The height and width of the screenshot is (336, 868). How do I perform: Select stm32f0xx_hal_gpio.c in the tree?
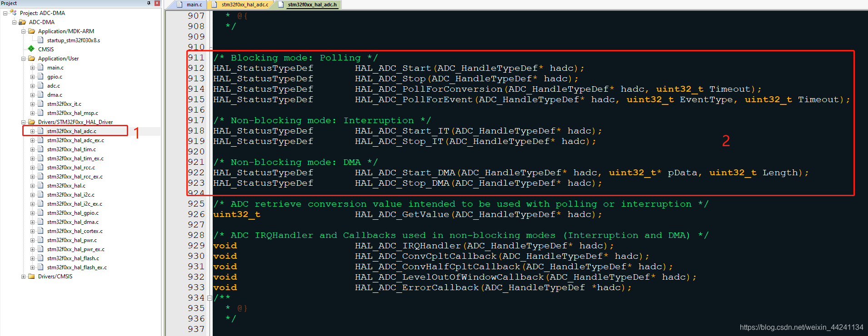point(73,212)
